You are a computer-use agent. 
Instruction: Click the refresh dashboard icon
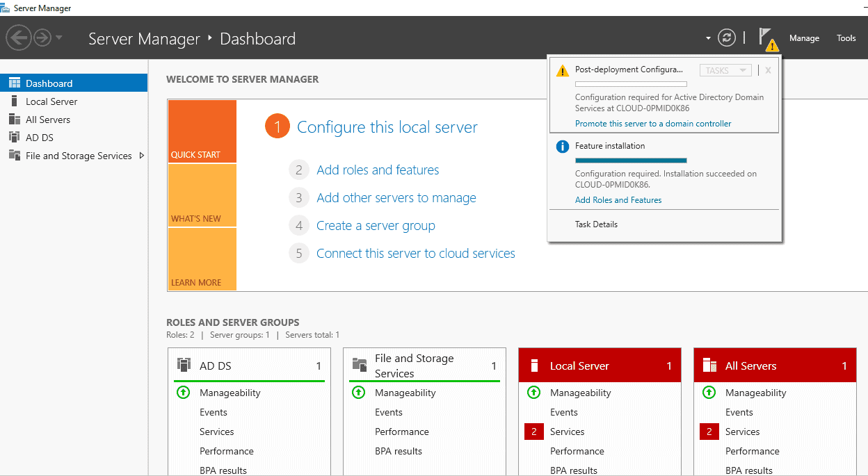tap(727, 38)
